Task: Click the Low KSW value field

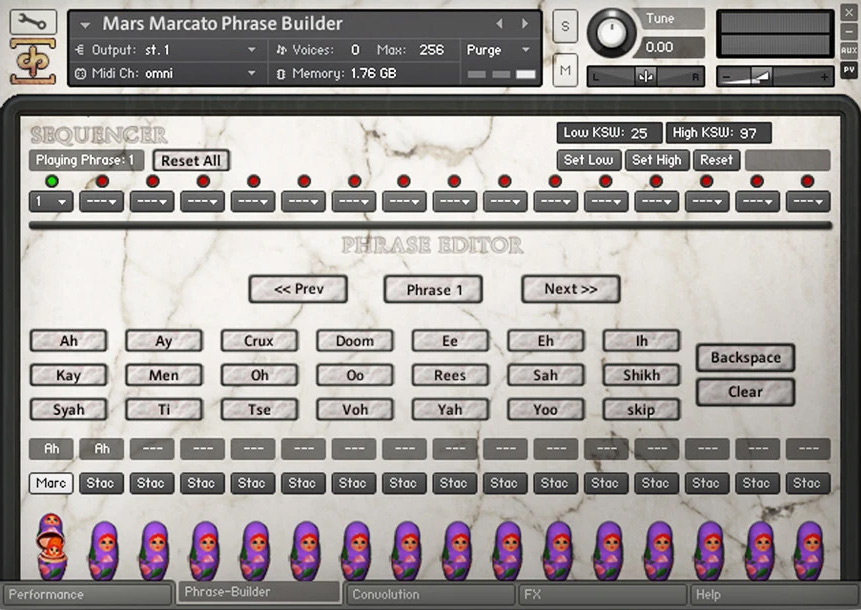Action: (609, 133)
